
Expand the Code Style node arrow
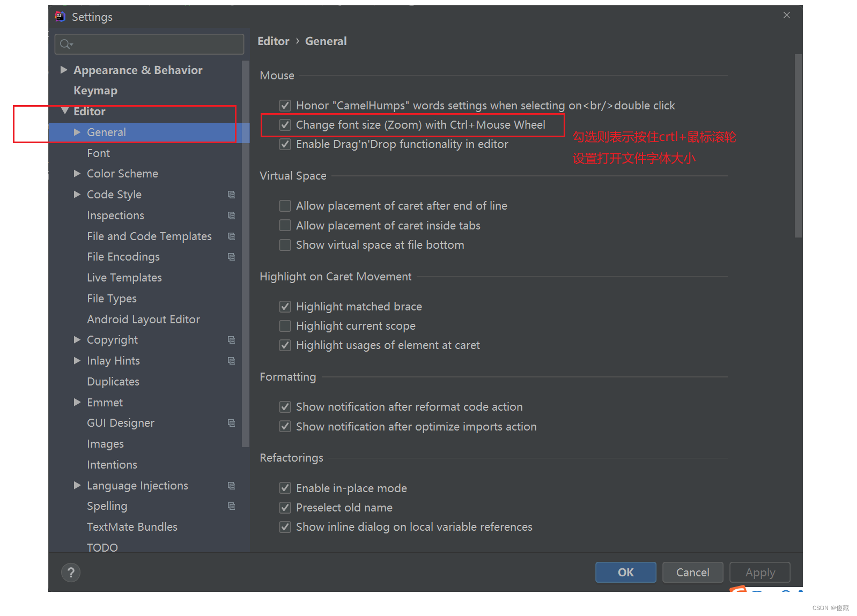tap(77, 194)
